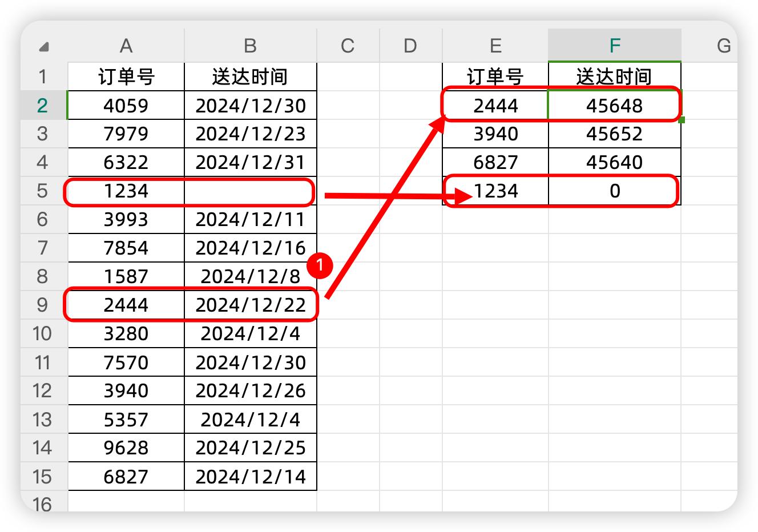
Task: Click date cell B11 for order 7570
Action: [x=250, y=362]
